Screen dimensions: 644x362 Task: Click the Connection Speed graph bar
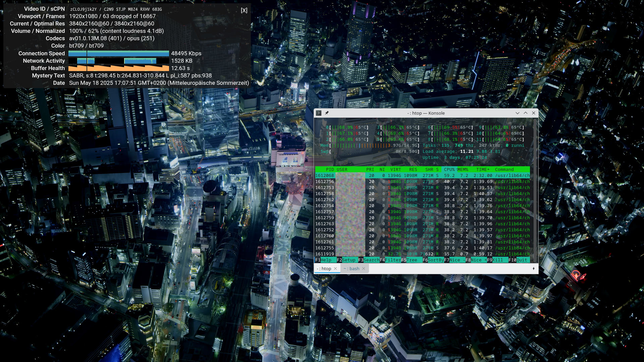pyautogui.click(x=119, y=54)
